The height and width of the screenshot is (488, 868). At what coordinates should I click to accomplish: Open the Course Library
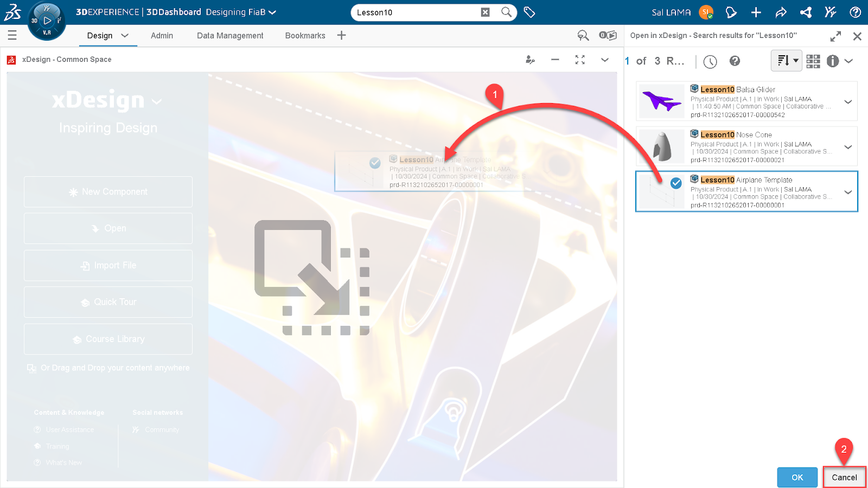[x=108, y=339]
